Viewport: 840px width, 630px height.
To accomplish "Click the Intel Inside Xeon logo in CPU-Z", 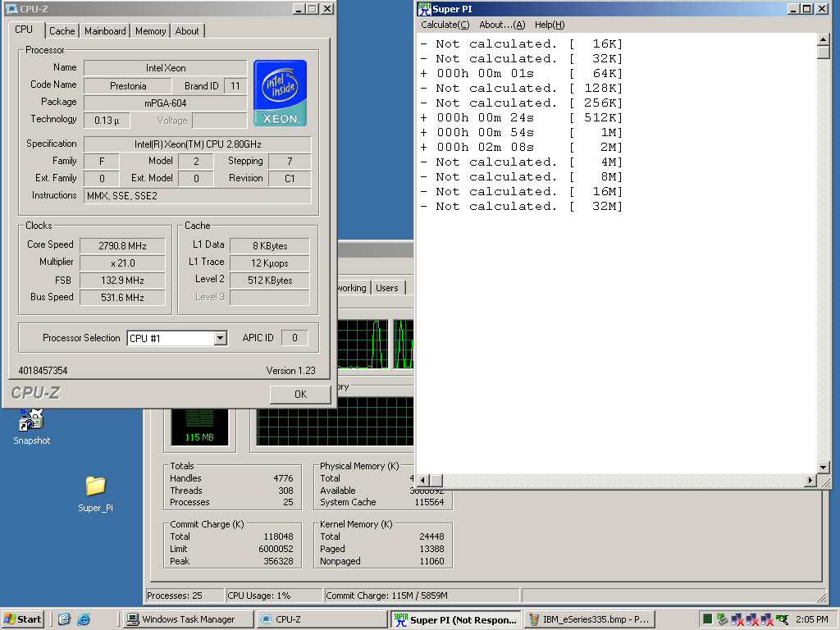I will click(281, 94).
